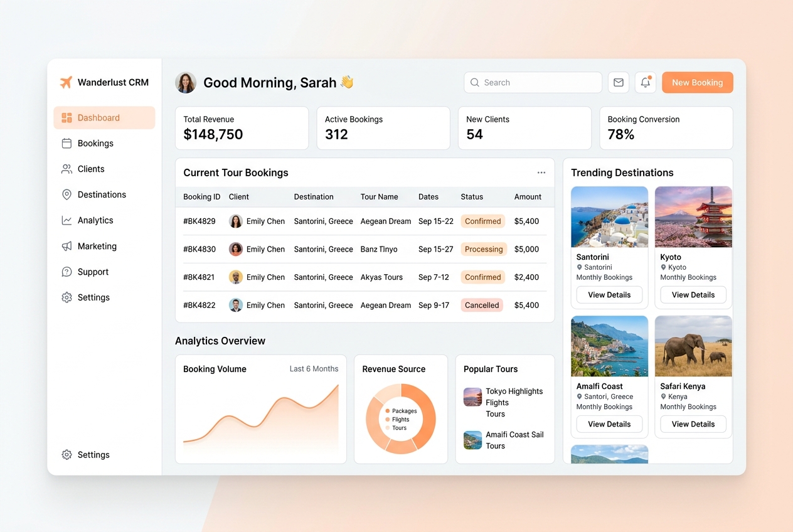View Details for Amalfi Coast
Image resolution: width=793 pixels, height=532 pixels.
click(609, 424)
